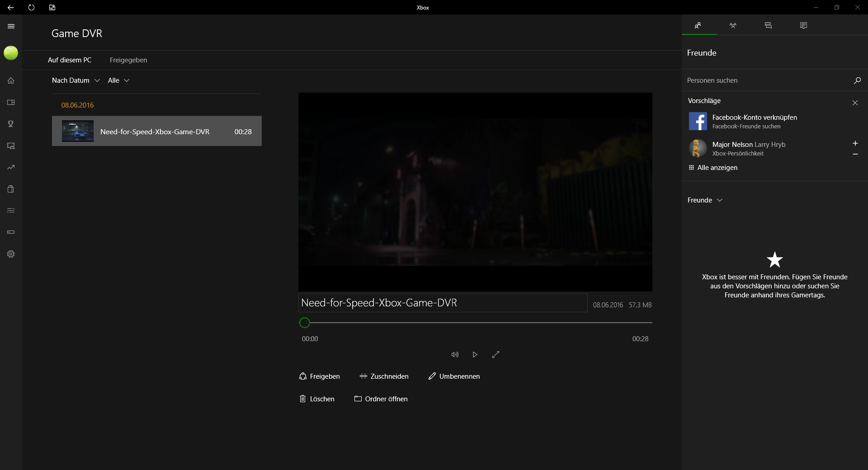Open the Alle filter dropdown
868x470 pixels.
[118, 80]
